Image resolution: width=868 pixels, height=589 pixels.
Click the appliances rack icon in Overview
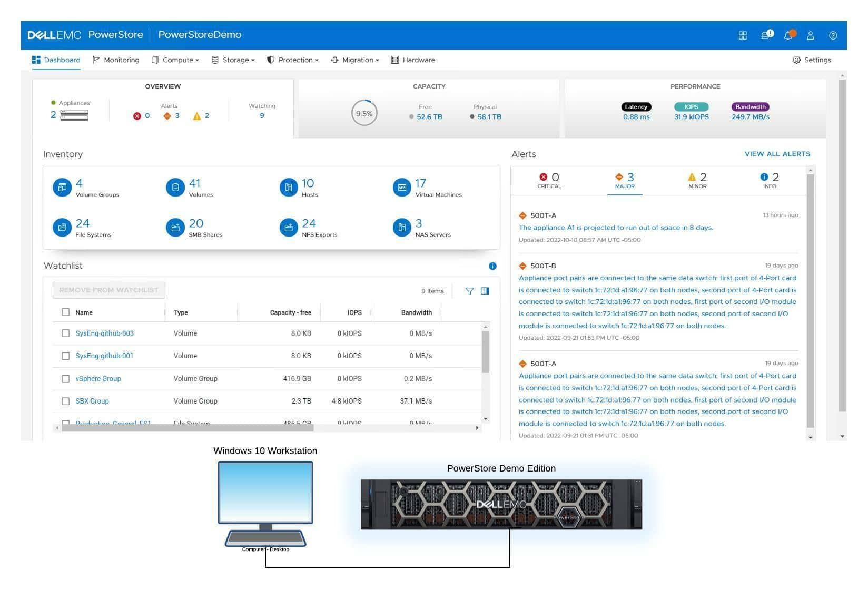(74, 115)
